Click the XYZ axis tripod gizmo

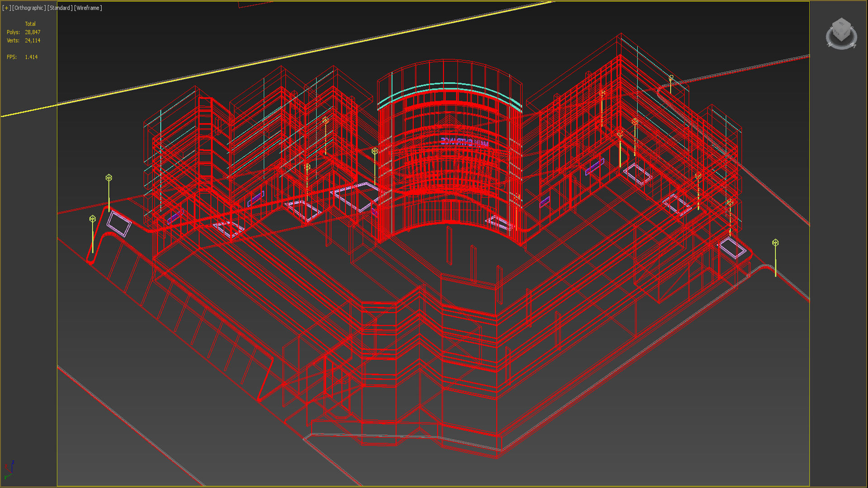pyautogui.click(x=9, y=470)
